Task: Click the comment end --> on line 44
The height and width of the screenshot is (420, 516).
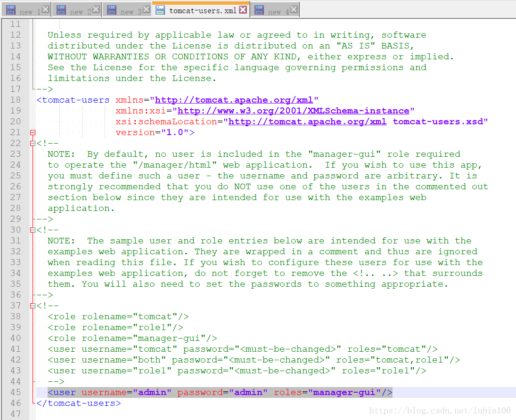Action: click(x=56, y=381)
